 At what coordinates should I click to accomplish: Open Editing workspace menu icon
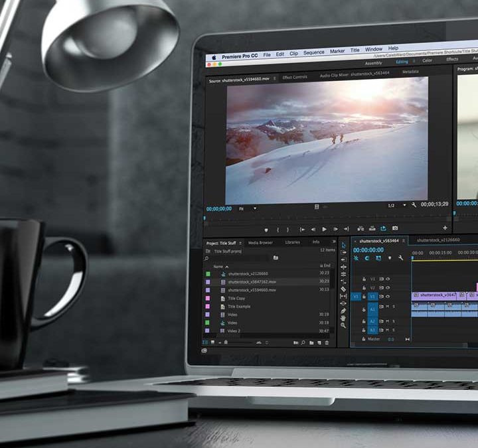click(x=414, y=61)
